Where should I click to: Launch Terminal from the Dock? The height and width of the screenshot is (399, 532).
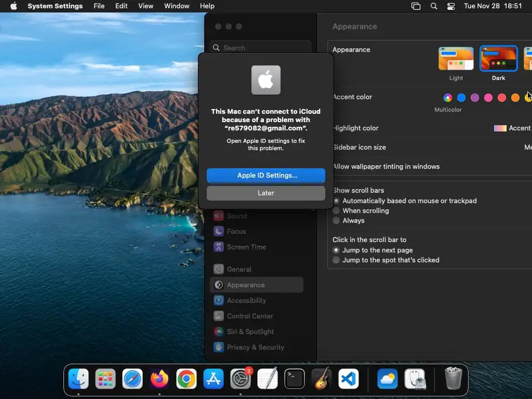click(295, 379)
